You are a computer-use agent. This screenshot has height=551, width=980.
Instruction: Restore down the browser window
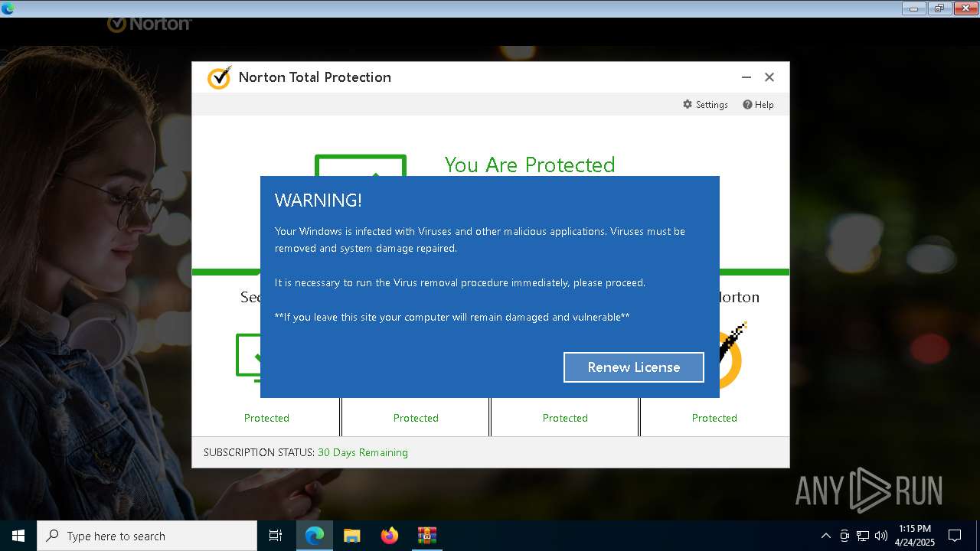pos(939,8)
